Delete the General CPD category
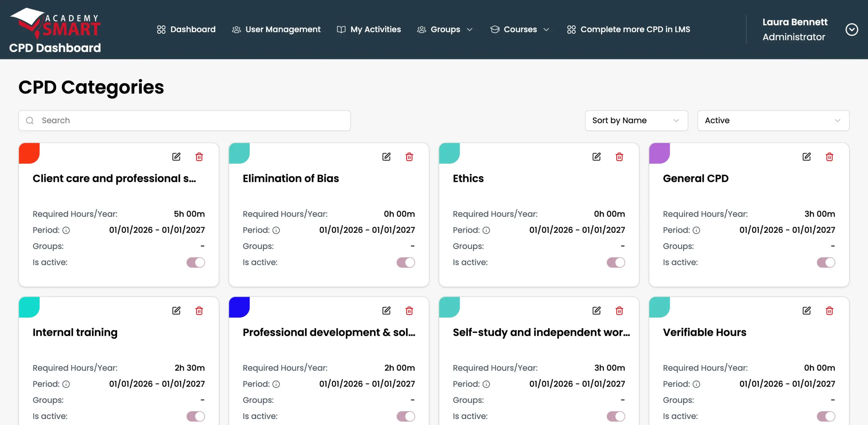 pyautogui.click(x=829, y=157)
